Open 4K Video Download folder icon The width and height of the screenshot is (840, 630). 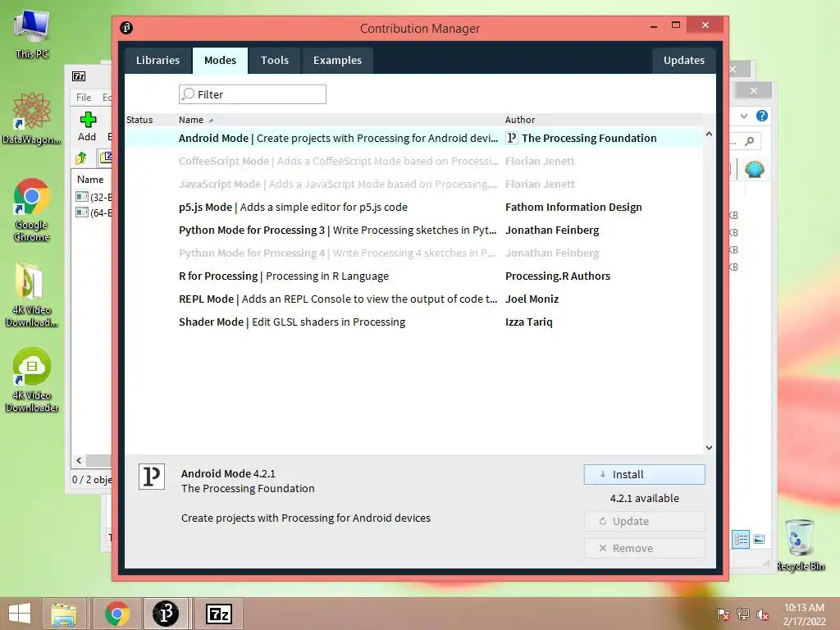[31, 295]
